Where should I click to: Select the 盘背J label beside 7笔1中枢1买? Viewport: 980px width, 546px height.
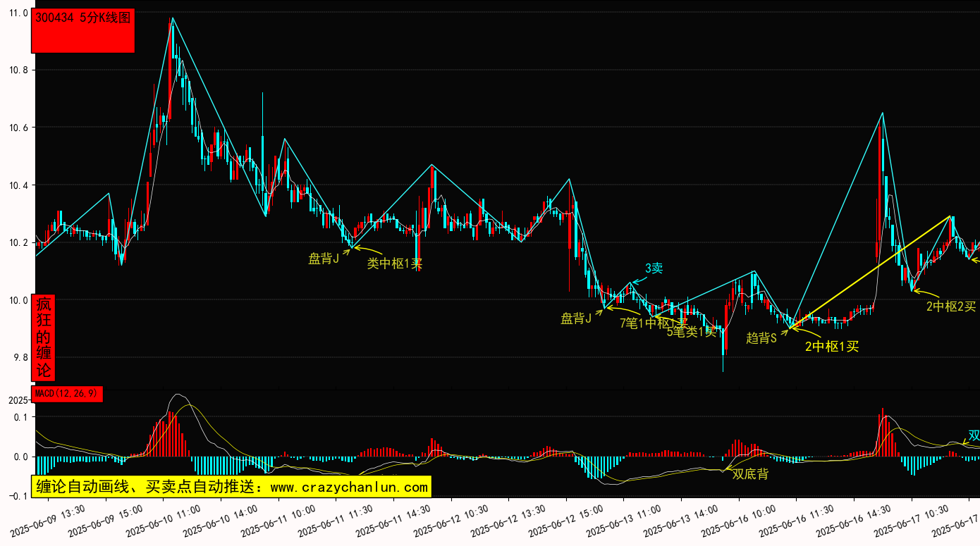576,319
